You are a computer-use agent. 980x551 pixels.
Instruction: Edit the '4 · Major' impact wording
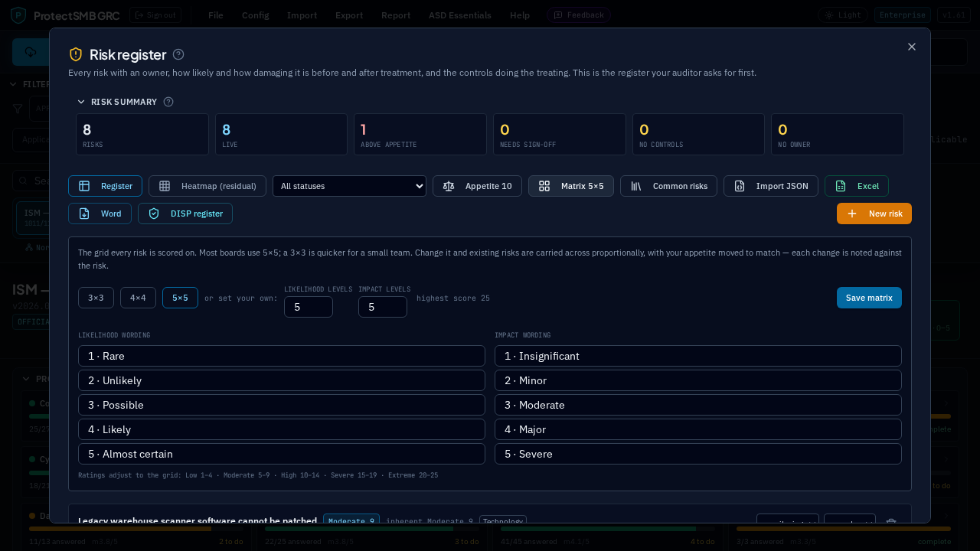coord(698,429)
